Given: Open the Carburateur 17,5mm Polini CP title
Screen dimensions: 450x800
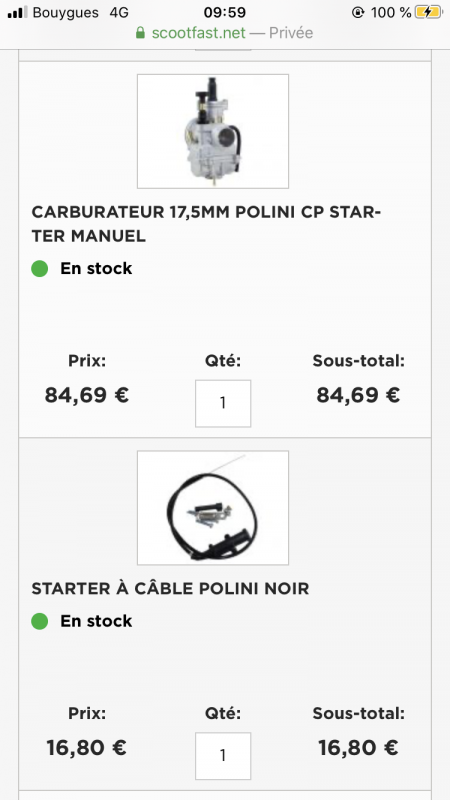Looking at the screenshot, I should pos(206,224).
